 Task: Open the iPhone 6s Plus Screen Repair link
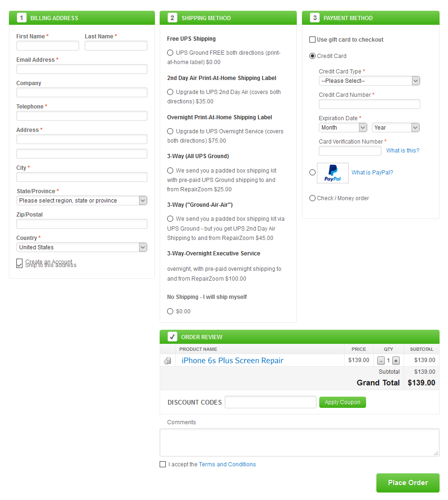pyautogui.click(x=232, y=361)
